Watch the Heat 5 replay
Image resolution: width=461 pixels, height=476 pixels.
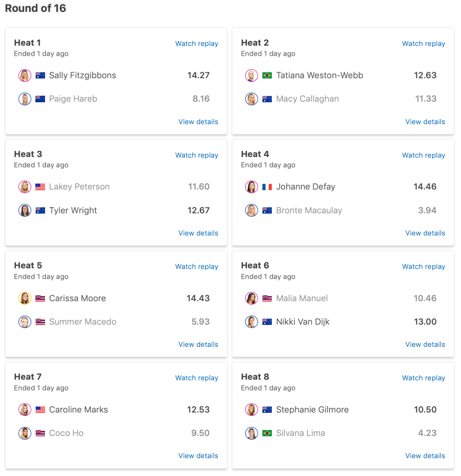[x=197, y=267]
